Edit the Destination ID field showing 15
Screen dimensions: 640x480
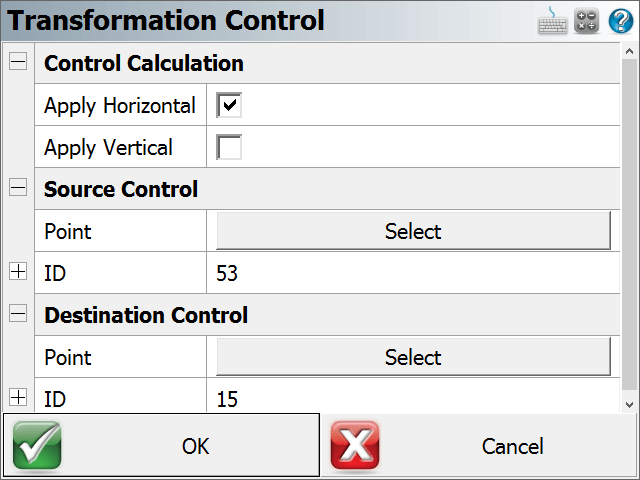point(413,396)
